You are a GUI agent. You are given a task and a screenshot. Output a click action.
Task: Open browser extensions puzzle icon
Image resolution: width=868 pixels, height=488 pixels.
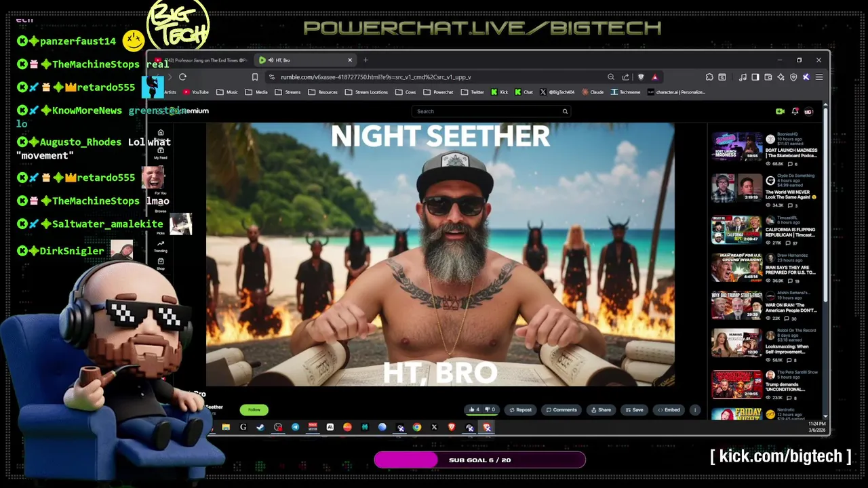tap(709, 77)
